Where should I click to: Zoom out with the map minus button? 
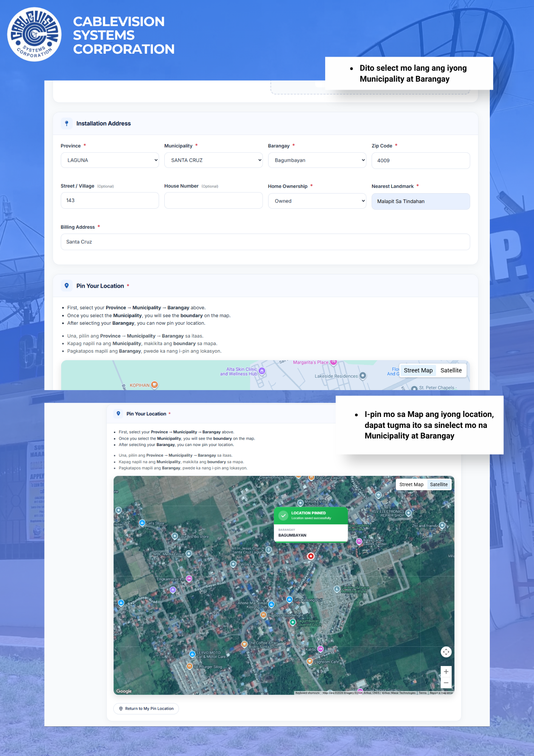click(x=446, y=683)
